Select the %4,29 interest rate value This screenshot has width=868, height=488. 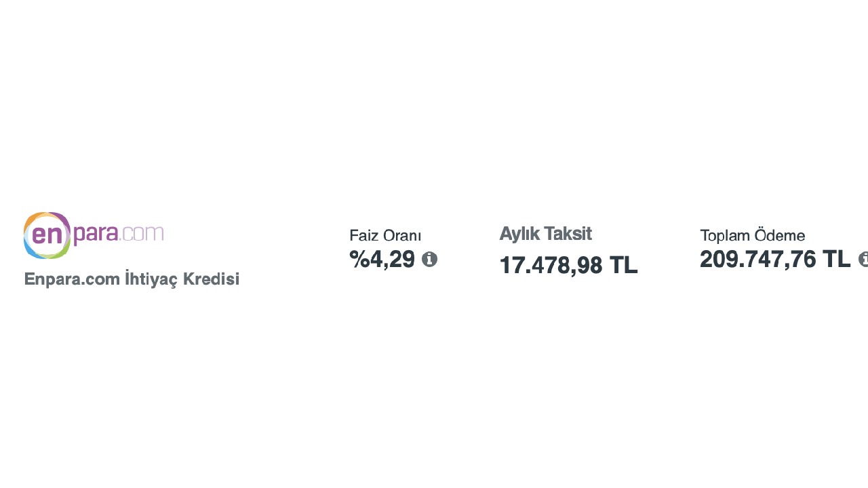point(382,259)
